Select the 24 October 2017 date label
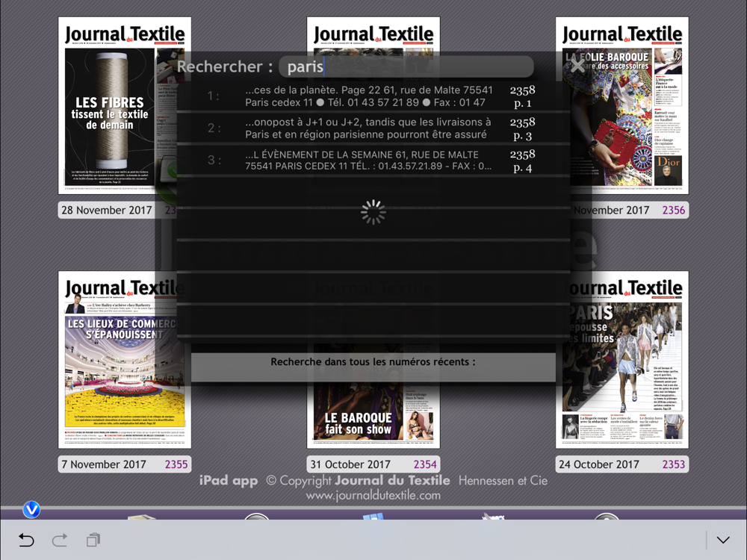The height and width of the screenshot is (560, 747). point(599,464)
